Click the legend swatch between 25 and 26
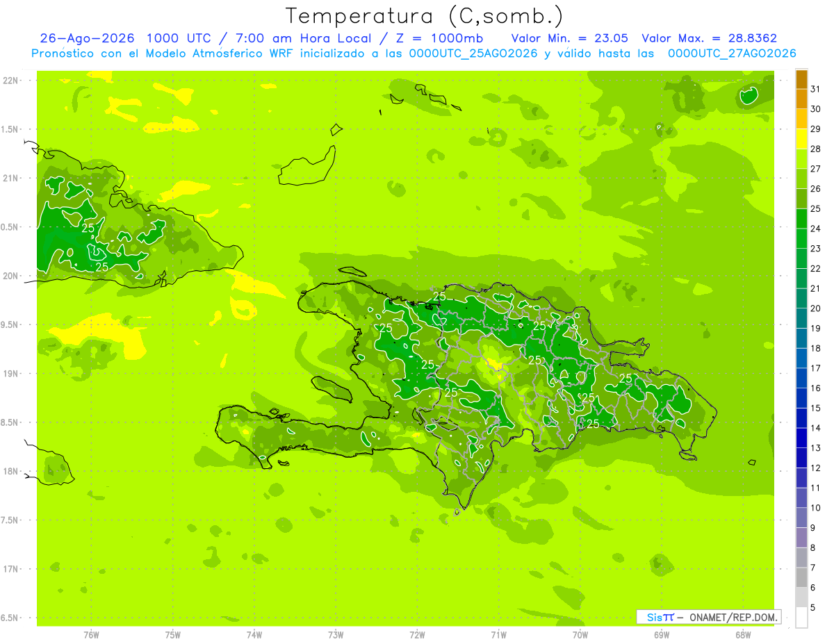Viewport: 834px width, 644px height. [801, 199]
